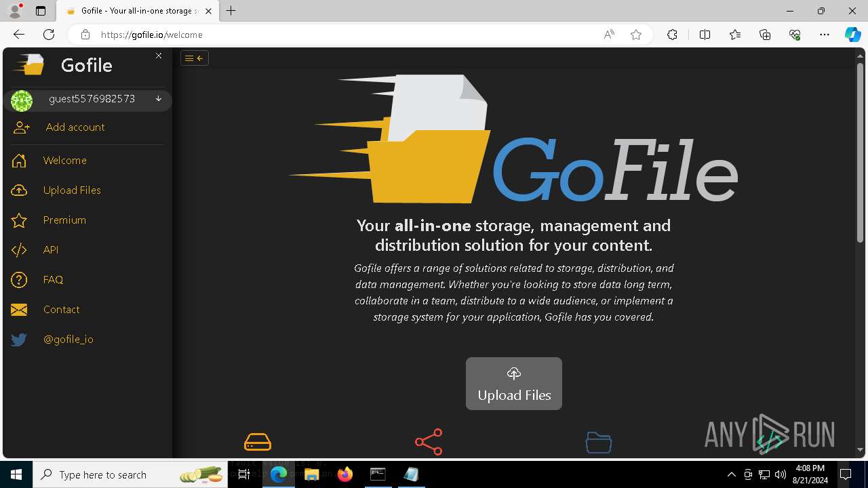
Task: Click the Welcome home icon
Action: pos(19,161)
